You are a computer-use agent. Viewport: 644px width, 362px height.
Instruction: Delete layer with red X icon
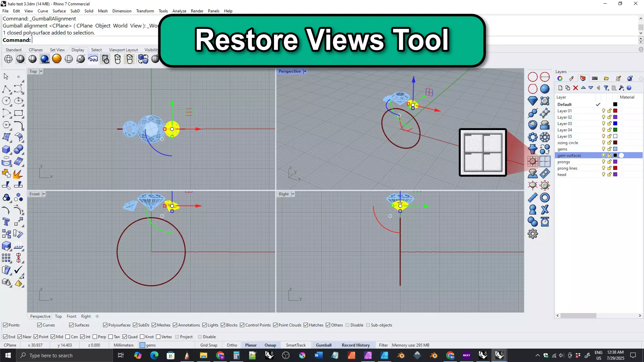click(x=576, y=88)
